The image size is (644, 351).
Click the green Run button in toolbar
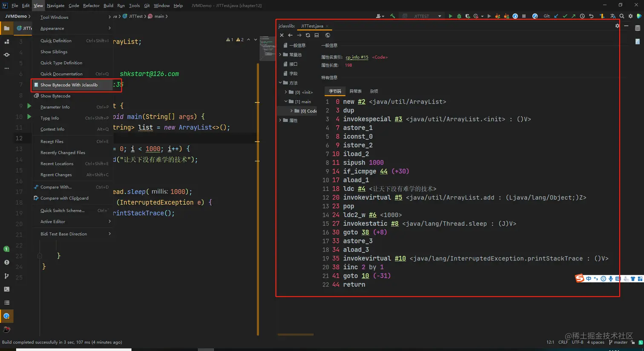click(x=450, y=16)
